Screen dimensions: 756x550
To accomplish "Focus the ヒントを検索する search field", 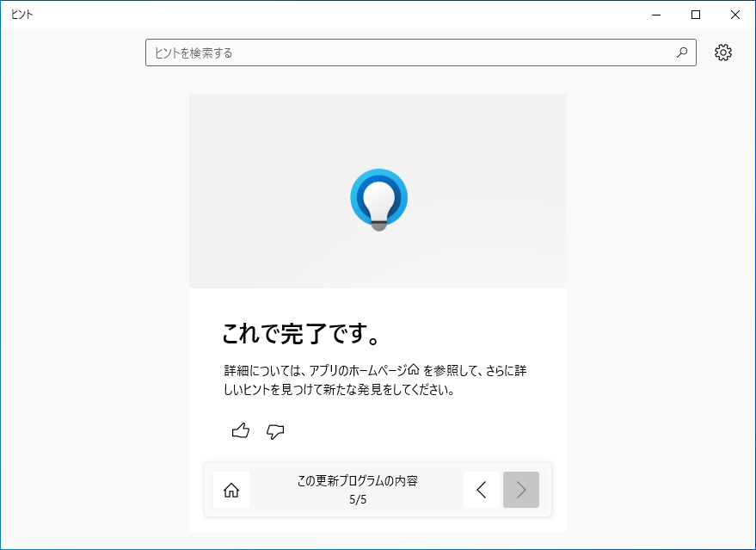I will (x=421, y=53).
